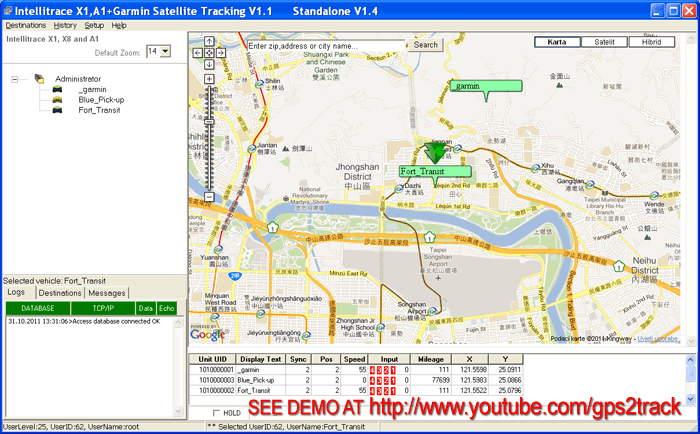Collapse Administrator tree node
The image size is (700, 434).
(x=15, y=79)
